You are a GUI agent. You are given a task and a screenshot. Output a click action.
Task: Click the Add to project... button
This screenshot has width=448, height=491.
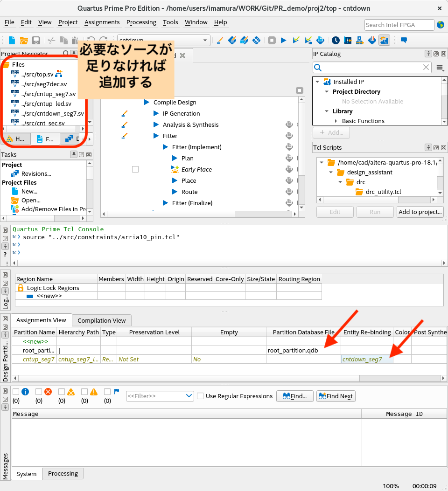pos(420,212)
